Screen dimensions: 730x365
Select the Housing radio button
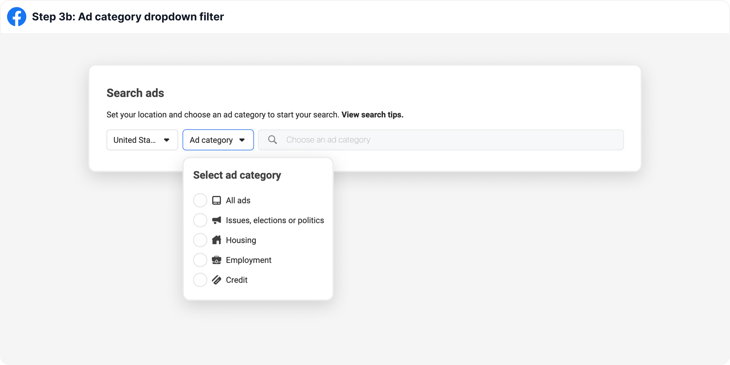[x=200, y=240]
